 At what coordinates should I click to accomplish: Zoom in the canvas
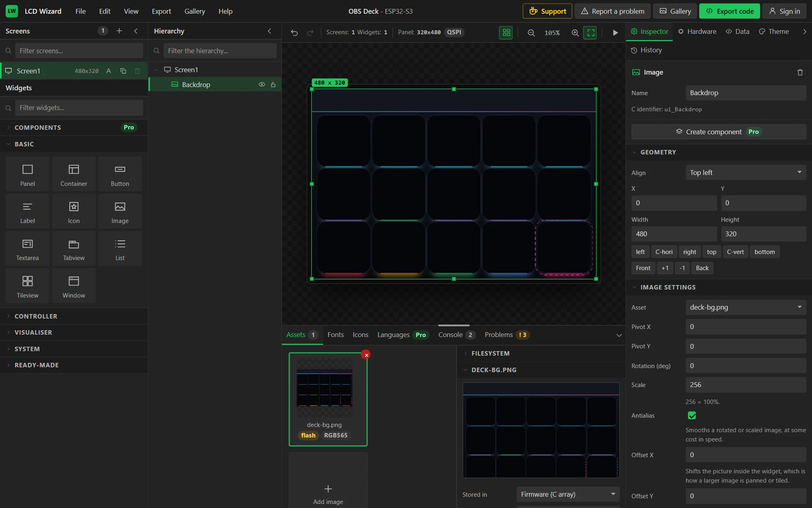click(575, 33)
